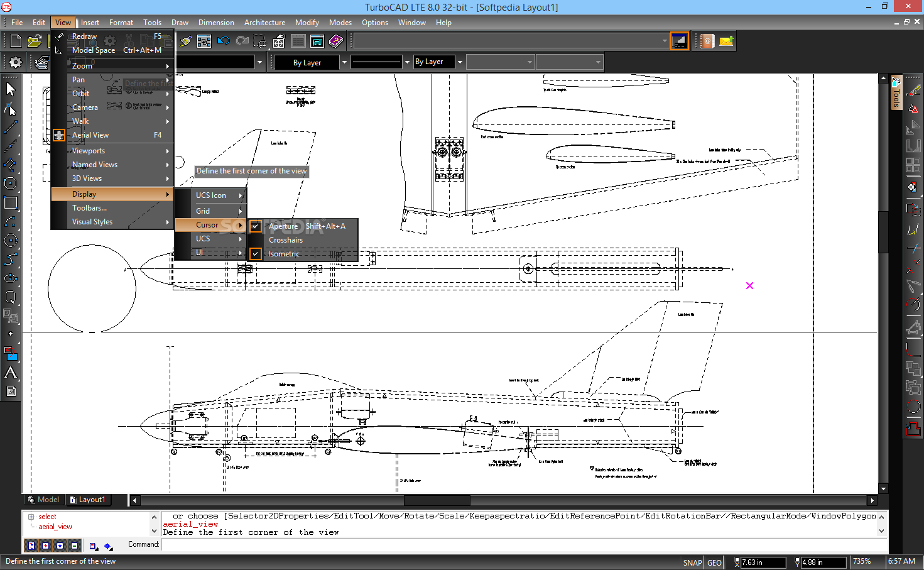Open the vertical Tools palette tab
The width and height of the screenshot is (924, 570).
(896, 92)
